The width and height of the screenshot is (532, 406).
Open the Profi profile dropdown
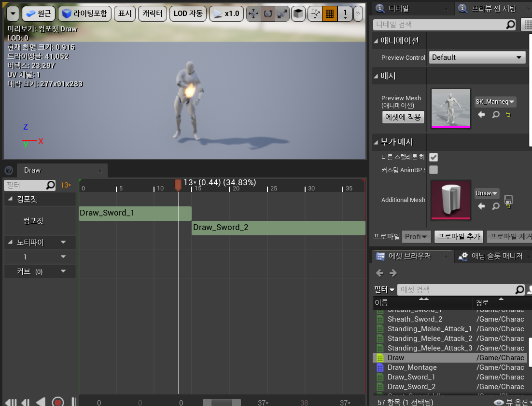click(416, 237)
